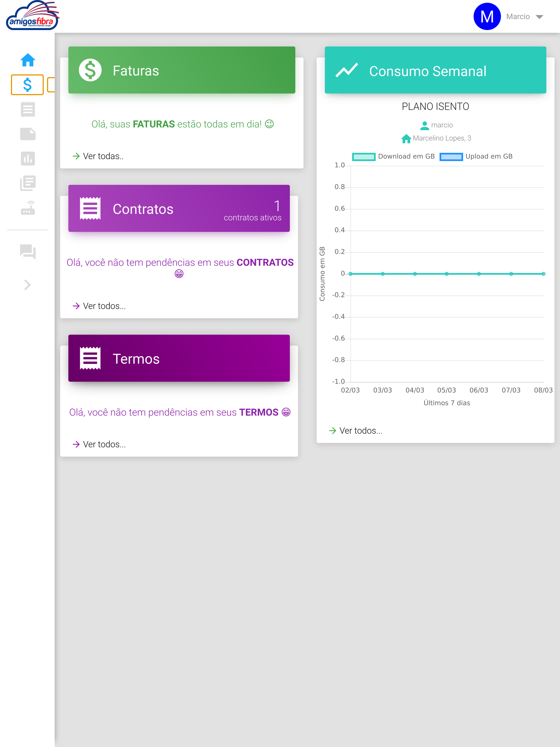Click the arrow beside Termos Ver todos...
This screenshot has height=747, width=560.
[x=76, y=444]
